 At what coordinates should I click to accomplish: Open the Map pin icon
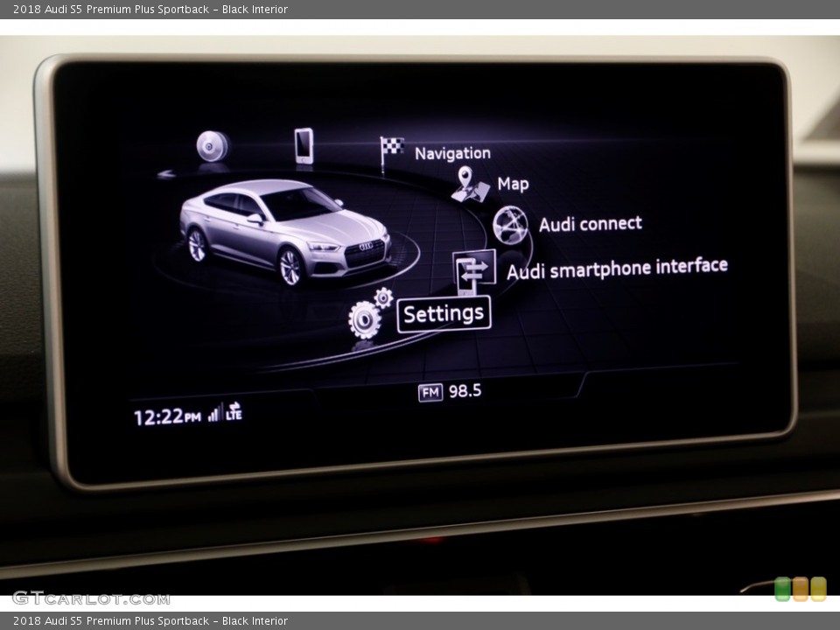point(470,185)
